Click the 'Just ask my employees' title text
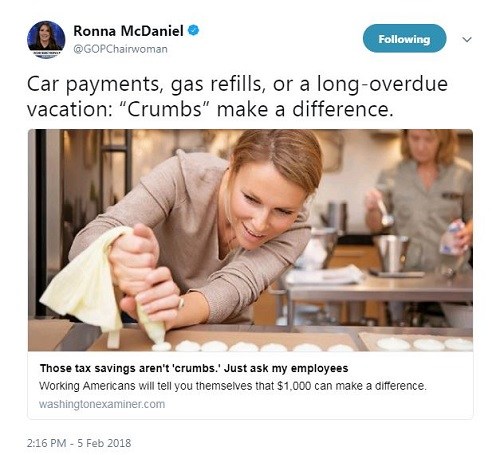This screenshot has height=455, width=500. 286,368
